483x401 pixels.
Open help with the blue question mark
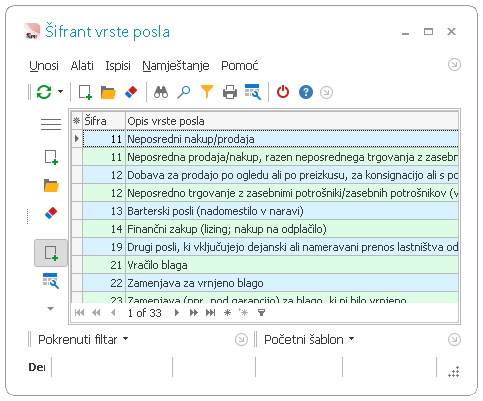point(306,92)
